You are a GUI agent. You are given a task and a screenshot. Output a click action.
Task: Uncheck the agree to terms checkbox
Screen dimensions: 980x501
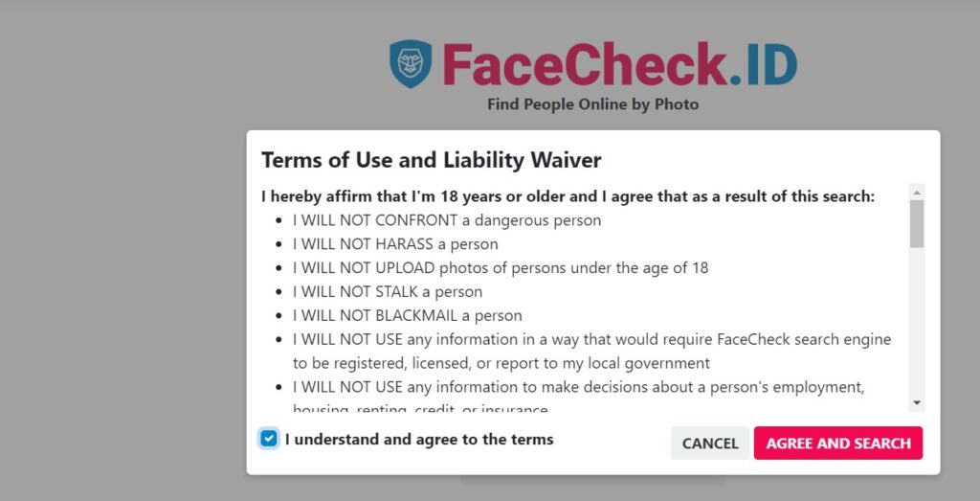click(269, 439)
